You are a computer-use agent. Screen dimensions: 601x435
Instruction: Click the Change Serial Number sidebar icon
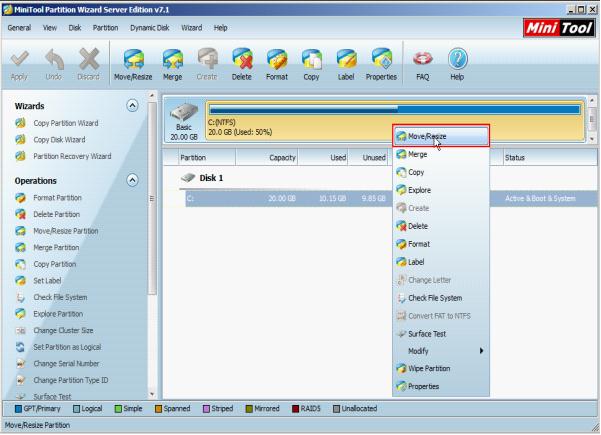21,363
